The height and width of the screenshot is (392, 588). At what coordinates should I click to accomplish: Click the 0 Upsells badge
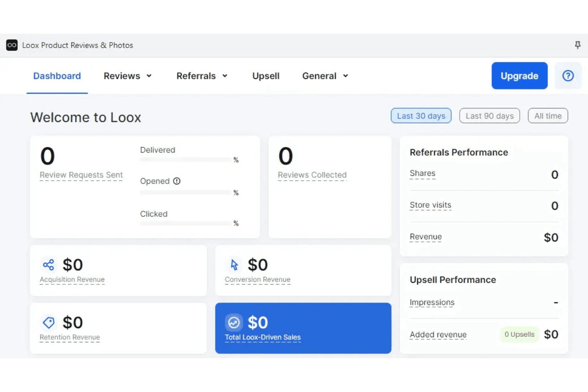[x=519, y=334]
